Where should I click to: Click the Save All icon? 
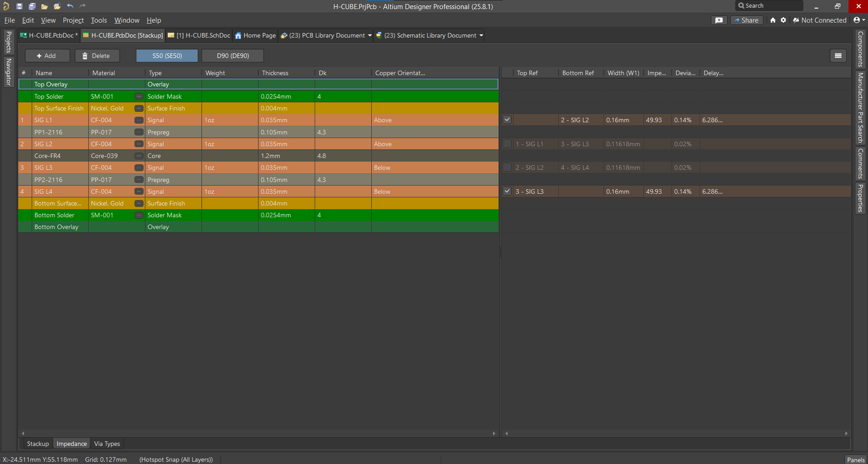pyautogui.click(x=32, y=6)
